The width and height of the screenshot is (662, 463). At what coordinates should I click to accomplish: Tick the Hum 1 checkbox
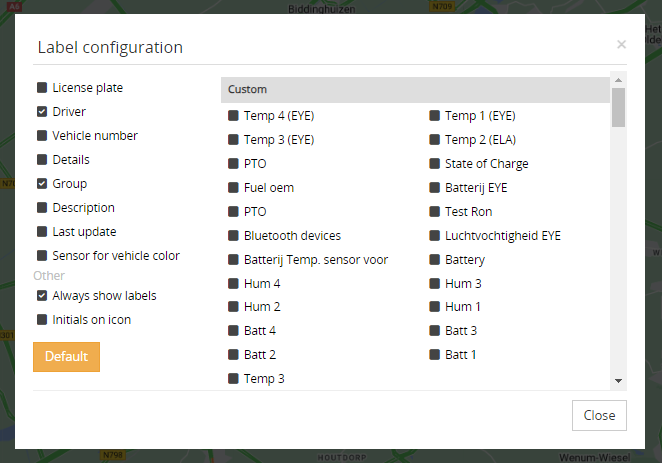pos(434,307)
